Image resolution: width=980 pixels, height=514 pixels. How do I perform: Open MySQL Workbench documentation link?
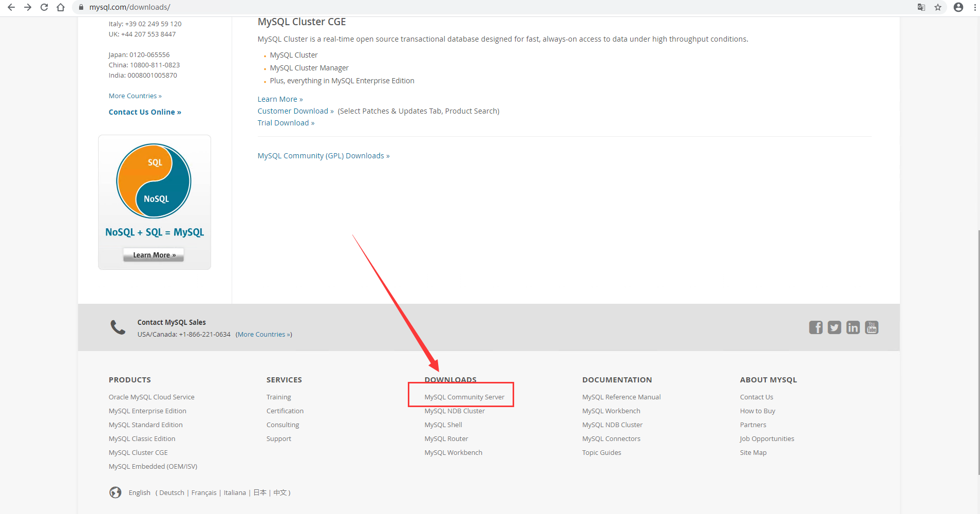611,411
